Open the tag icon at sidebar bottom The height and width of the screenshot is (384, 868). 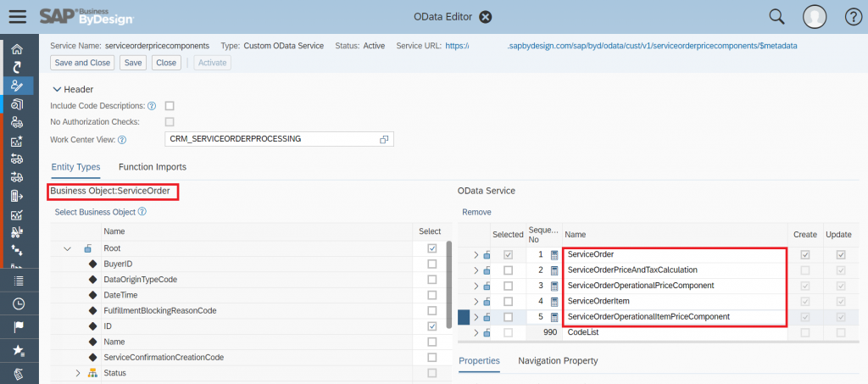(x=19, y=374)
